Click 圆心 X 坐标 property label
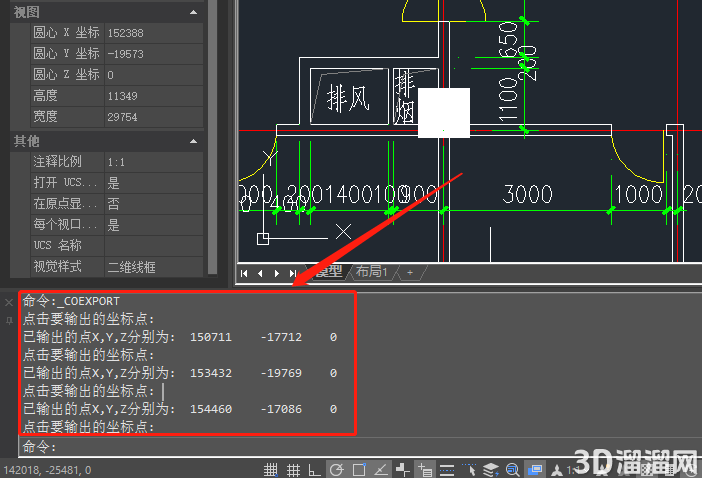 66,33
